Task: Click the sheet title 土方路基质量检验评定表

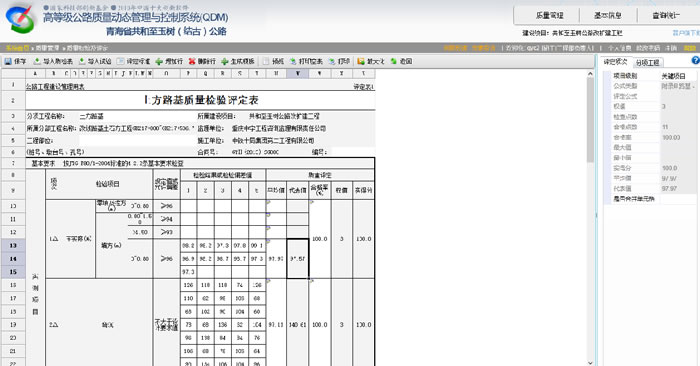Action: 201,100
